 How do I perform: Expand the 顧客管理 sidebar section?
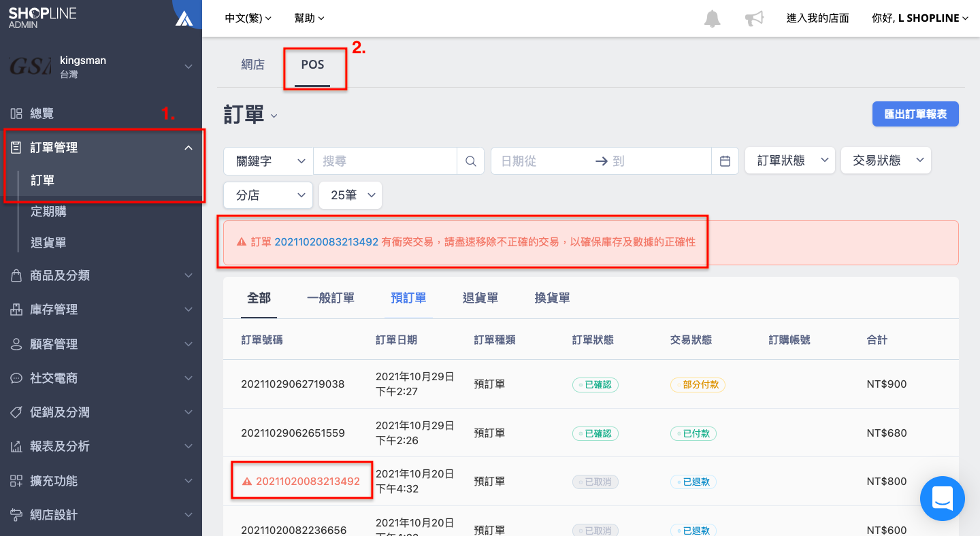[x=101, y=344]
